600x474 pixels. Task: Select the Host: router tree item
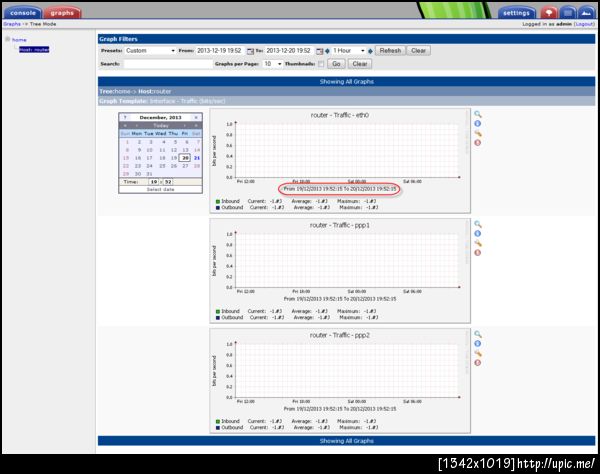coord(34,49)
